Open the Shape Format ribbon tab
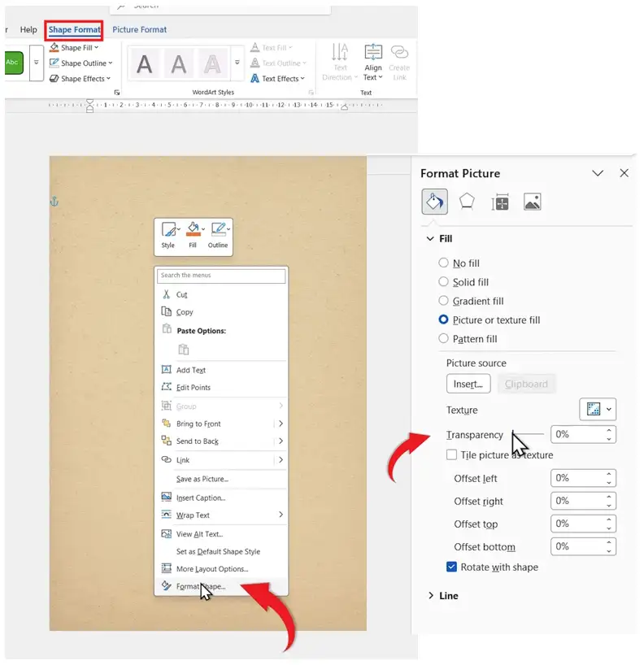This screenshot has width=644, height=665. tap(75, 30)
